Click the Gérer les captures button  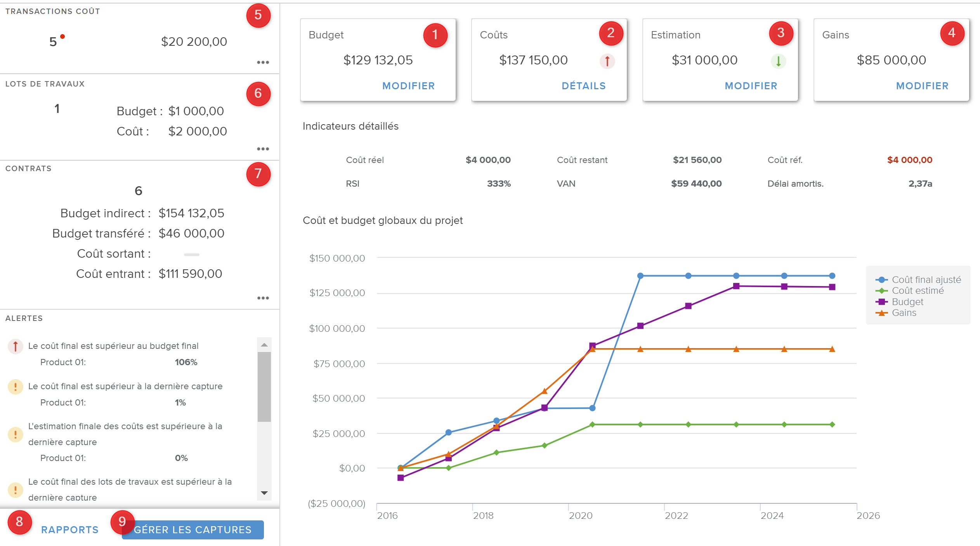193,530
